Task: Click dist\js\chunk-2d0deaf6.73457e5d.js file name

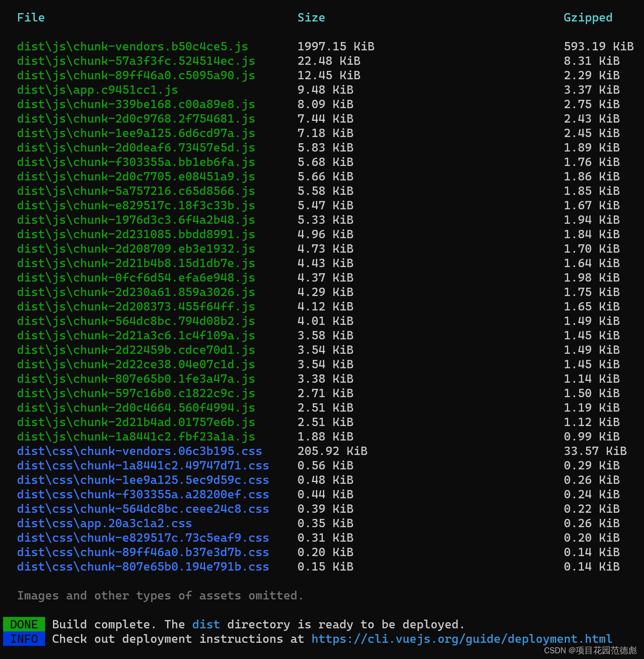Action: (136, 148)
